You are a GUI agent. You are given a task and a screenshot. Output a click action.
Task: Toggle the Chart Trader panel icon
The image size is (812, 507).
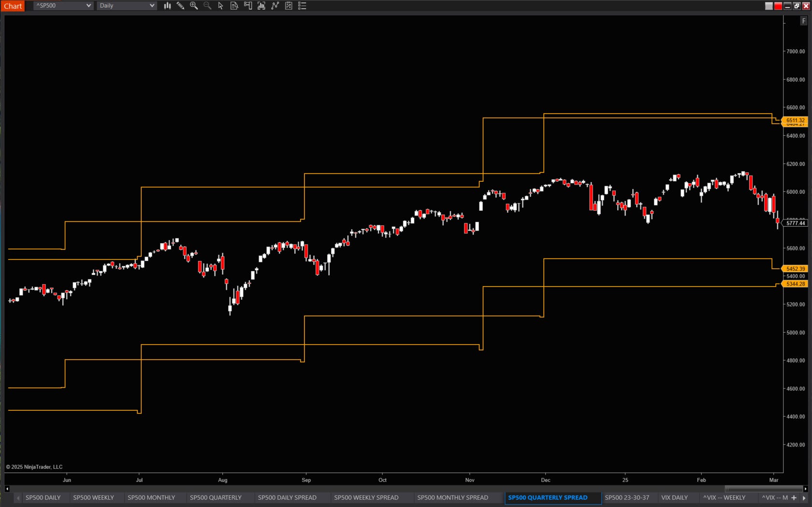247,6
